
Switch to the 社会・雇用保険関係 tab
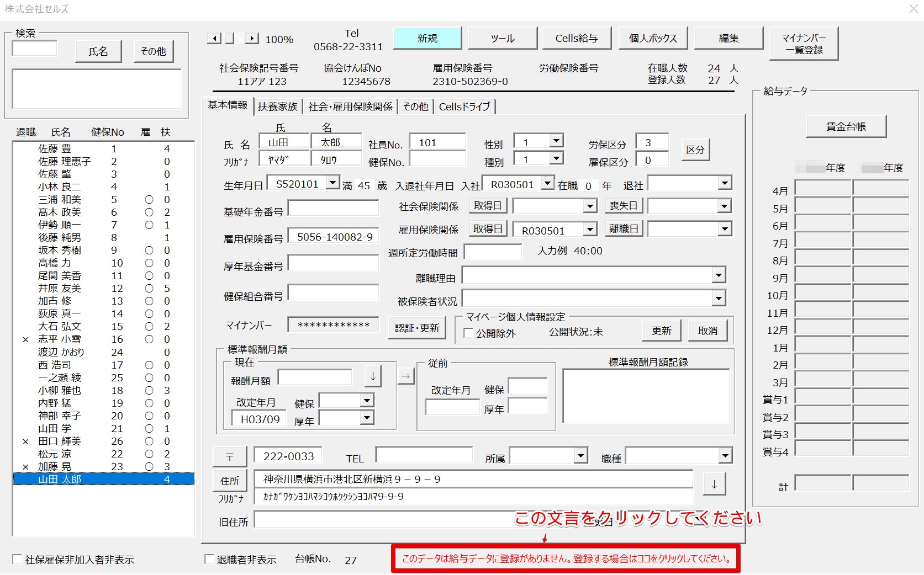coord(351,107)
